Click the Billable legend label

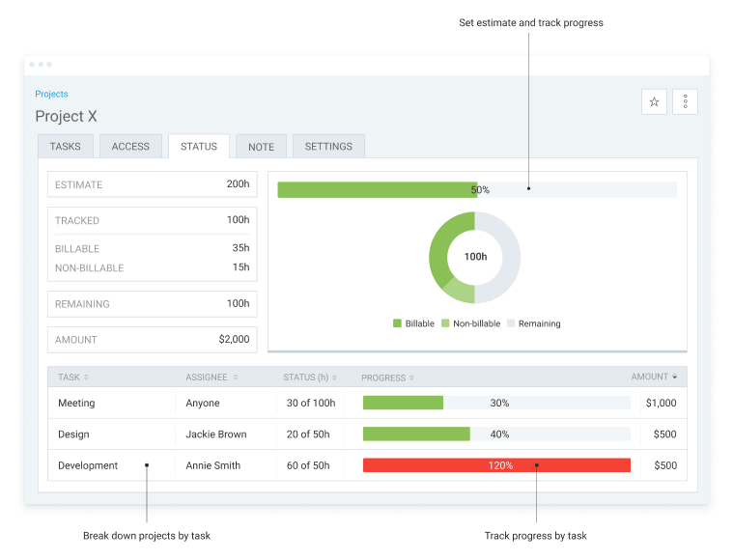click(x=420, y=323)
